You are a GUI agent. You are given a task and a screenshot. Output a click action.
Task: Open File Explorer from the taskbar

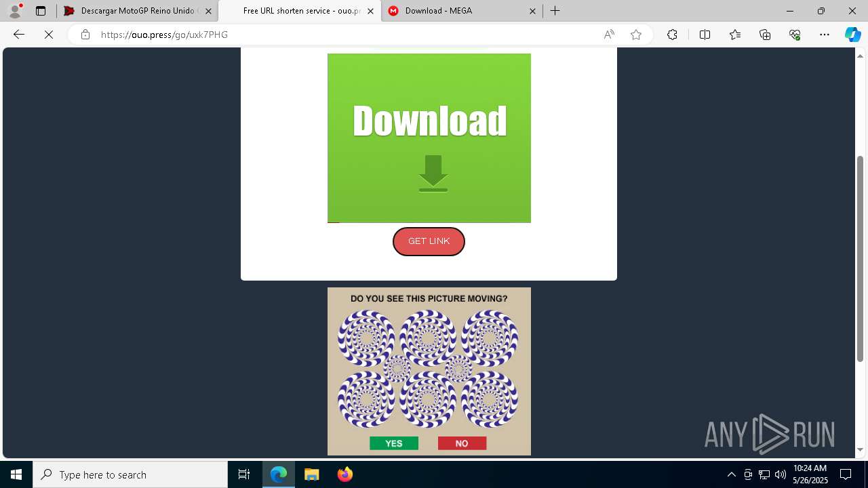(312, 474)
